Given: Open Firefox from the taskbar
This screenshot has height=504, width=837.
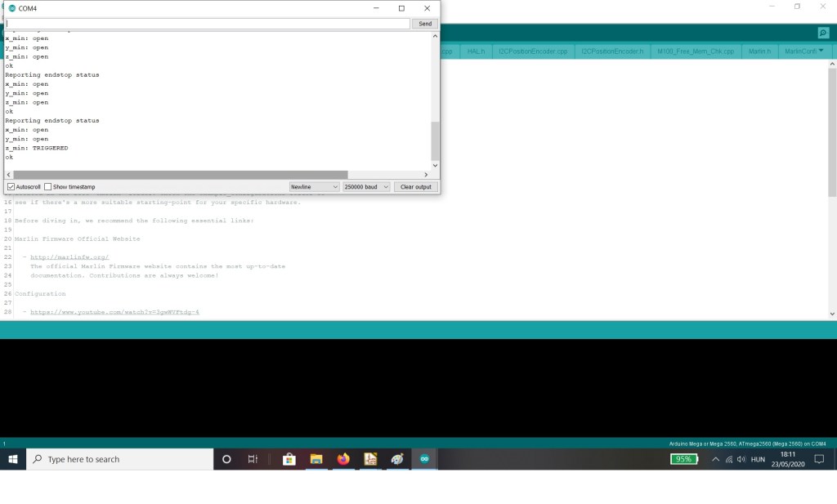Looking at the screenshot, I should (342, 459).
